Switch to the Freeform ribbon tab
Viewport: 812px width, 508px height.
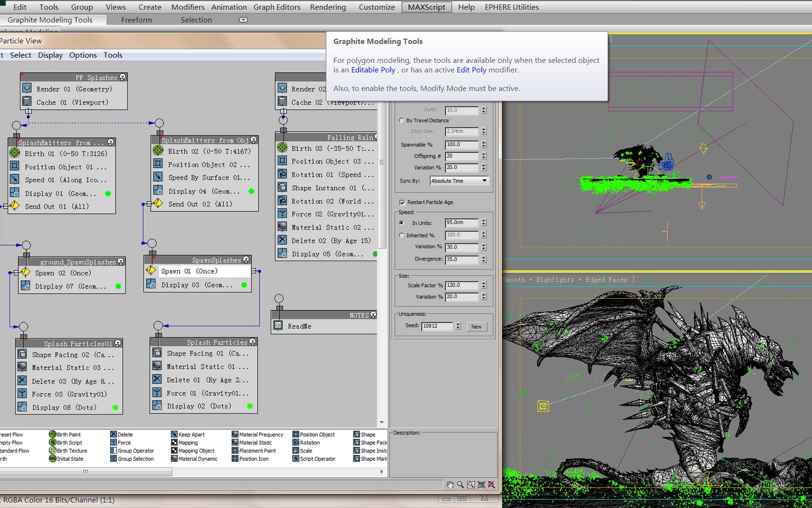click(137, 20)
